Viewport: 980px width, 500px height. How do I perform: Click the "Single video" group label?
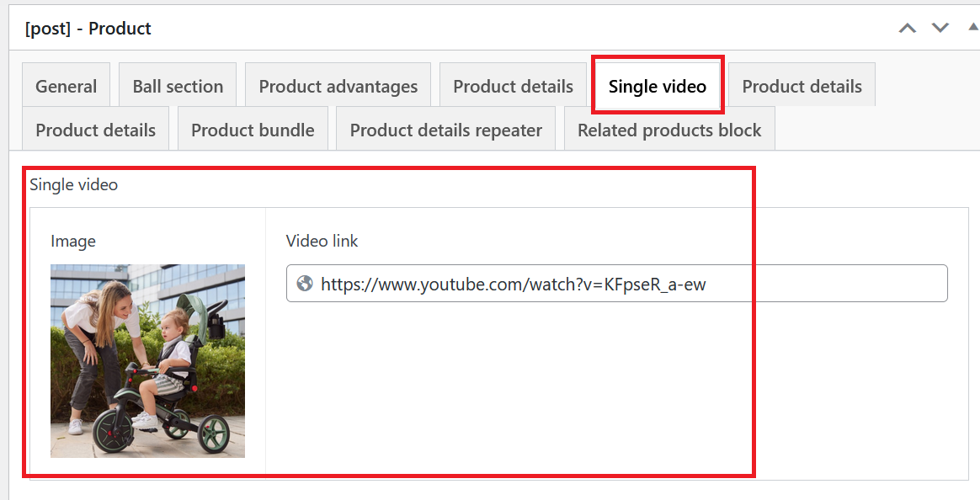tap(74, 185)
